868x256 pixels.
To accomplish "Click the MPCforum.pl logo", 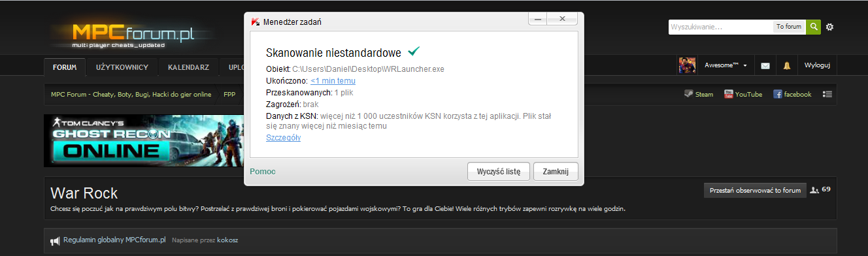I will pyautogui.click(x=134, y=35).
